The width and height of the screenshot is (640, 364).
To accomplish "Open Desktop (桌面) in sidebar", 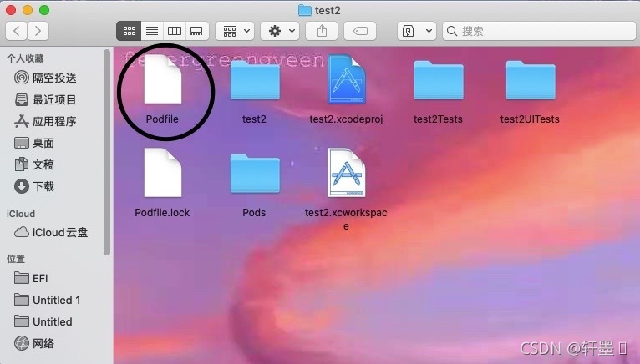I will [34, 143].
